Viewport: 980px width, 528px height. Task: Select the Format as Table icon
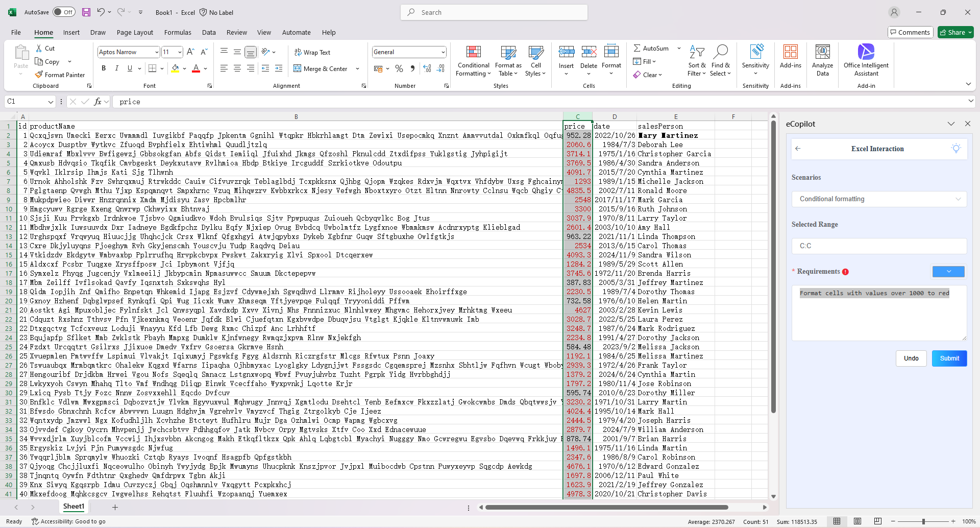pyautogui.click(x=508, y=60)
